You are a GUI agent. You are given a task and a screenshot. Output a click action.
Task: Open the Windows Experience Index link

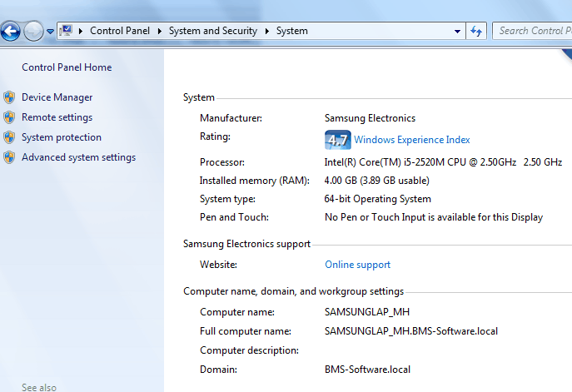pyautogui.click(x=411, y=140)
